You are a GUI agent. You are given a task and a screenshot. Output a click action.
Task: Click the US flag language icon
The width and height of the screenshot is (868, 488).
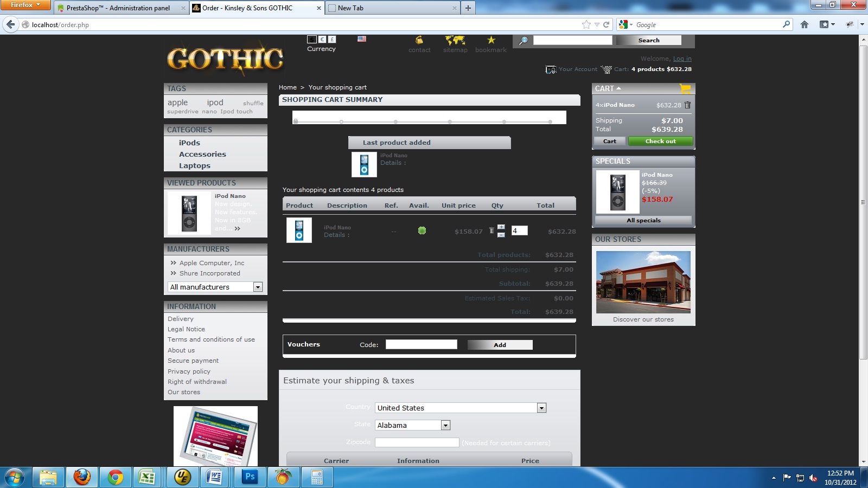click(x=362, y=38)
